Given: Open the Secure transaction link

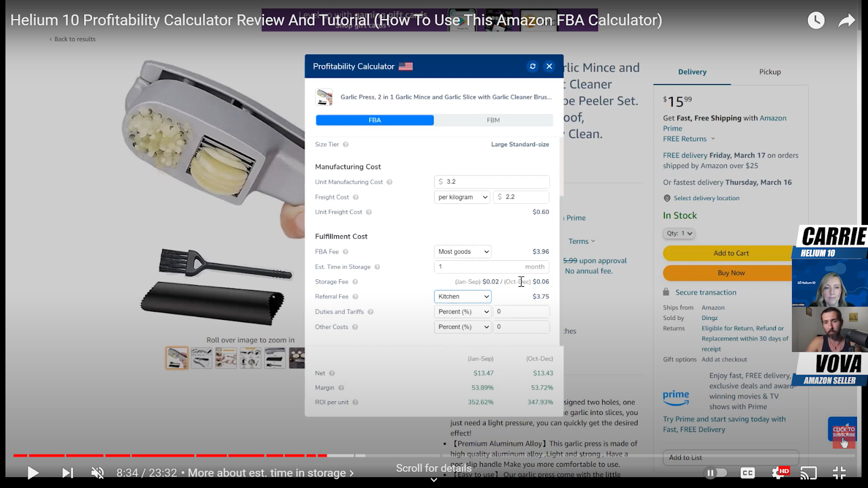Looking at the screenshot, I should tap(706, 292).
